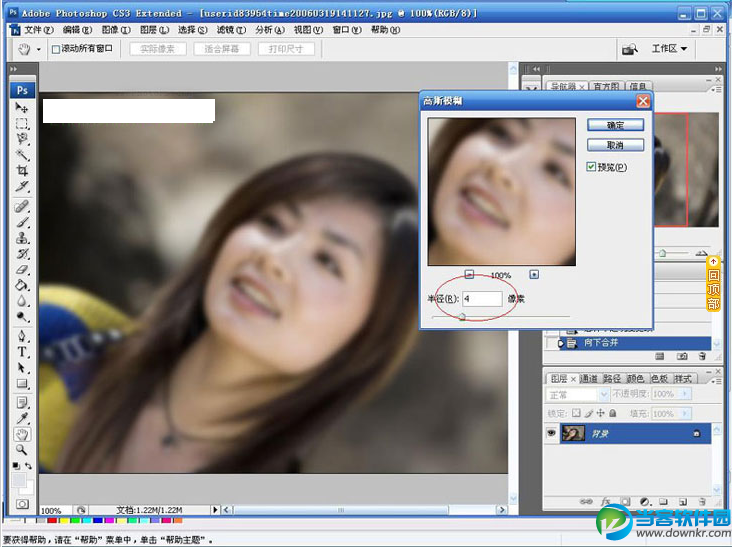Choose the Hand tool in toolbox
Image resolution: width=732 pixels, height=547 pixels.
[22, 434]
